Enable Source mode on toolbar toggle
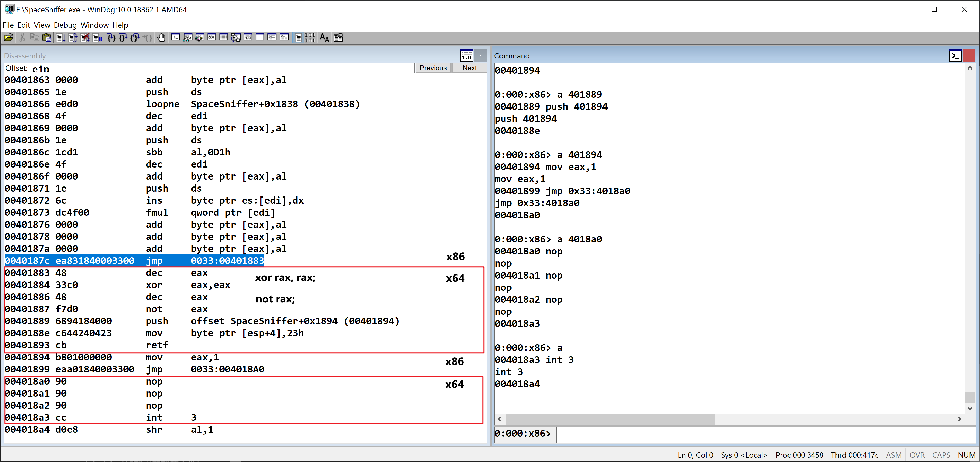The height and width of the screenshot is (462, 980). (x=298, y=37)
